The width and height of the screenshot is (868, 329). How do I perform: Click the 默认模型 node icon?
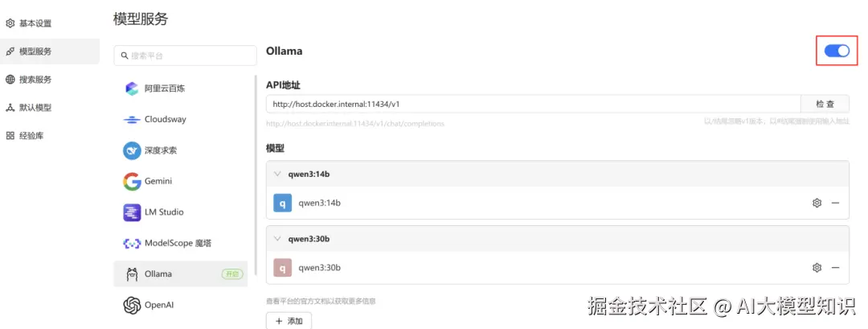point(10,108)
